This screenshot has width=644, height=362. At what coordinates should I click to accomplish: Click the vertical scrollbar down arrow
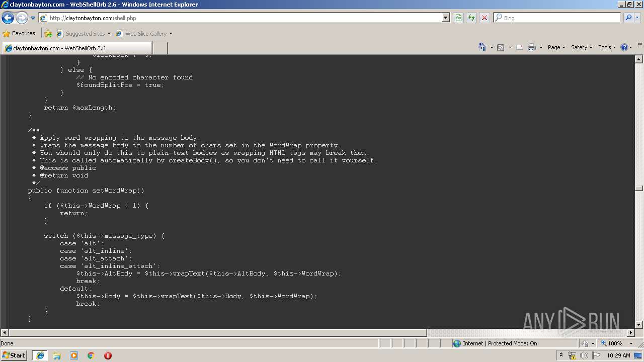639,325
